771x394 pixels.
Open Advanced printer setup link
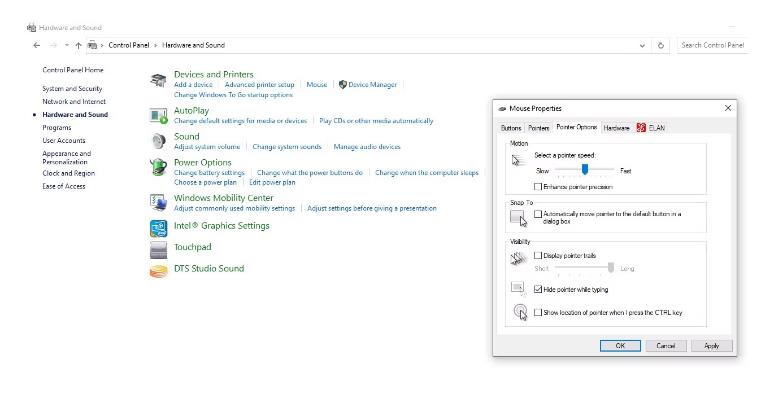(x=260, y=85)
